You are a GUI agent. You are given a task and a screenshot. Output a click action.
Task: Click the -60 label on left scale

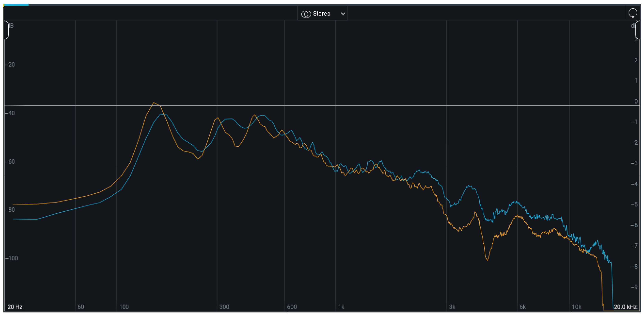tap(10, 161)
